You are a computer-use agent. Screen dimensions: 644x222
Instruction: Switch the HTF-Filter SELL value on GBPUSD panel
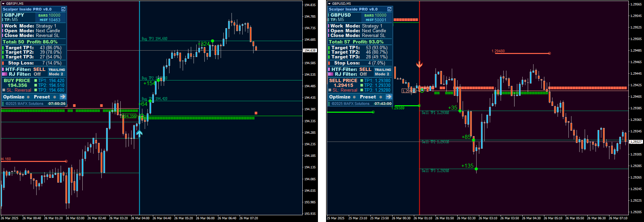(365, 69)
